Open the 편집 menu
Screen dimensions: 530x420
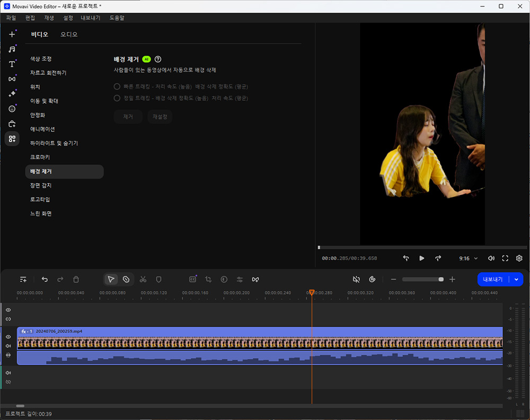30,18
